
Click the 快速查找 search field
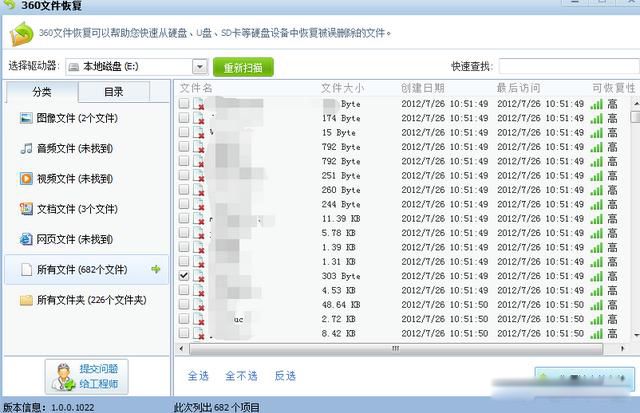(569, 66)
